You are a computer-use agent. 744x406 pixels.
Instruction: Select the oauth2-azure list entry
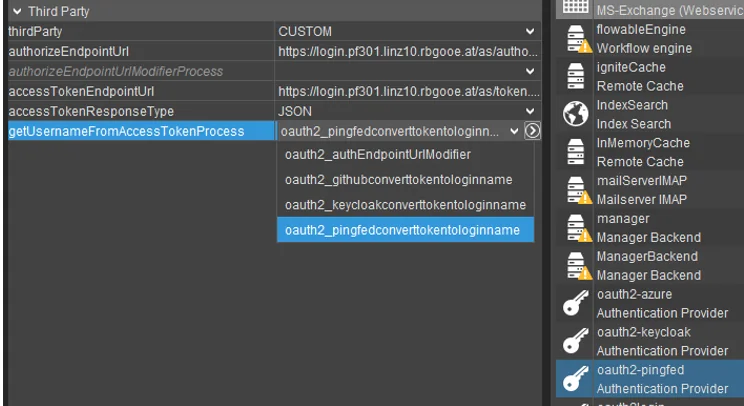tap(650, 304)
